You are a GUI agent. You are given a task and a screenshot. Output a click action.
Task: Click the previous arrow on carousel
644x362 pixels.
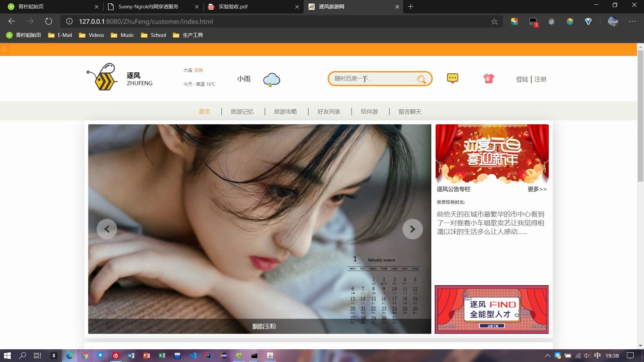pos(107,229)
